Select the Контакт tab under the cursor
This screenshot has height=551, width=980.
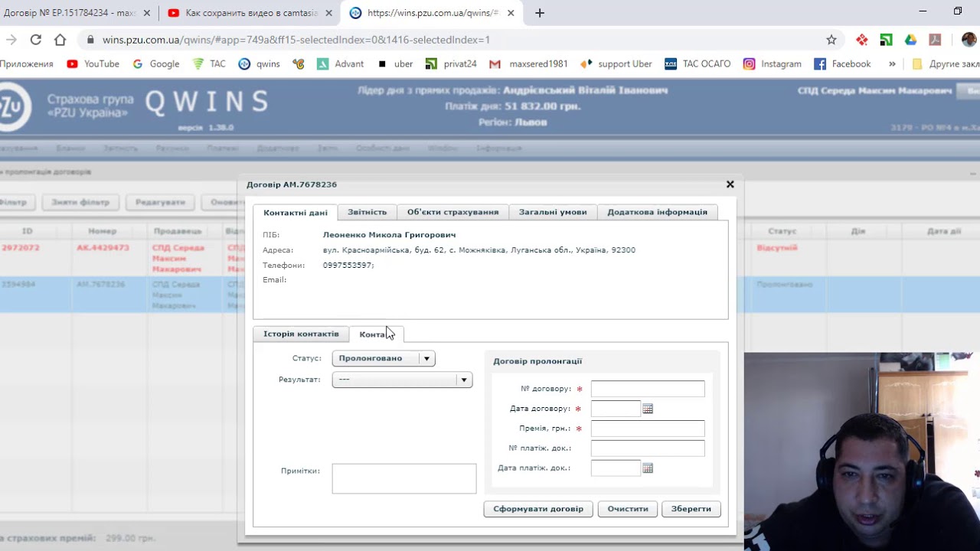tap(376, 334)
